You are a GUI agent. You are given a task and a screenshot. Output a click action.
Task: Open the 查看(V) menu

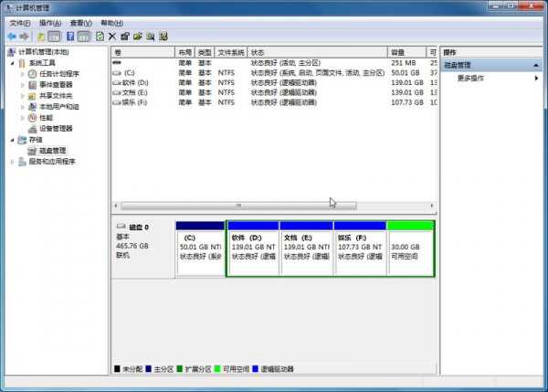[x=81, y=23]
